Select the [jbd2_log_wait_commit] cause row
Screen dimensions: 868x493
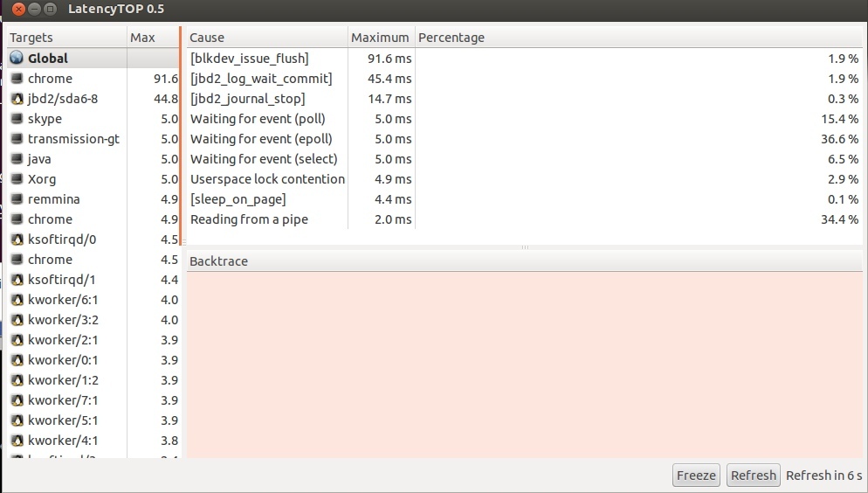point(524,79)
